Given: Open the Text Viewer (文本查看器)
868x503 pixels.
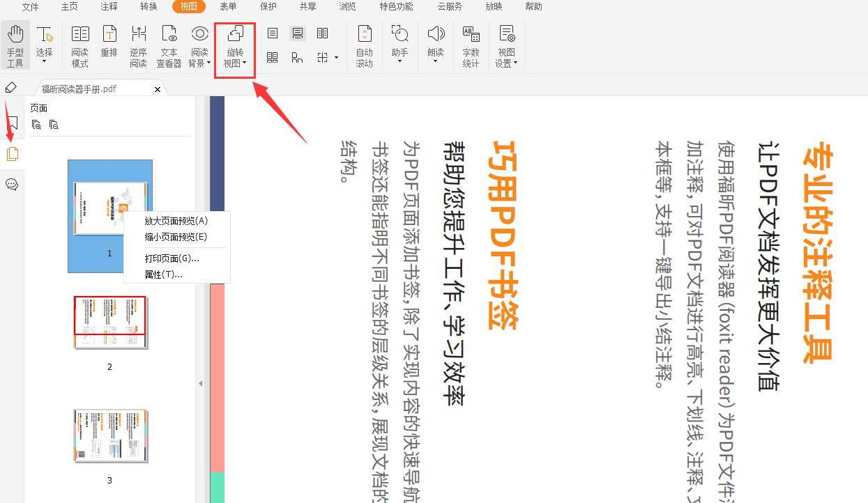Looking at the screenshot, I should [169, 45].
